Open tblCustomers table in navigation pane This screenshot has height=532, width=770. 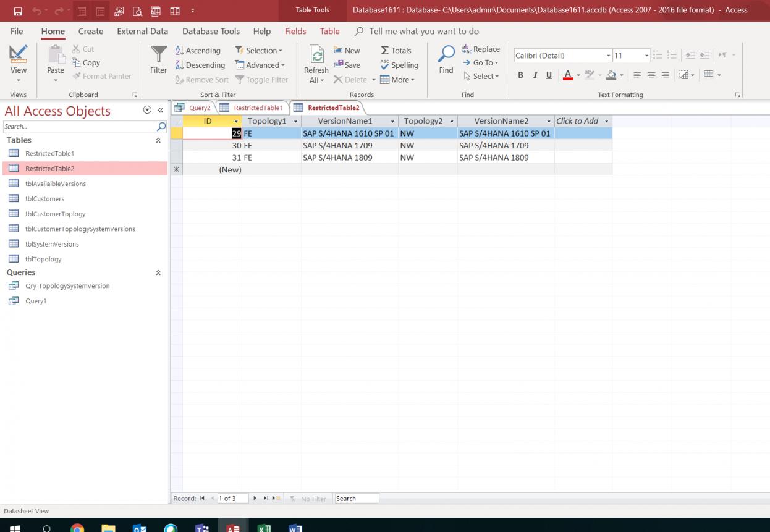tap(44, 199)
